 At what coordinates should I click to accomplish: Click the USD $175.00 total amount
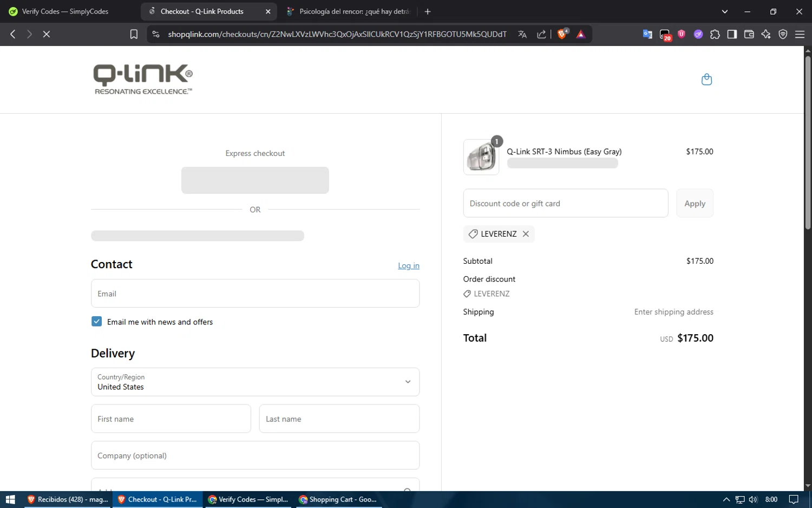(x=686, y=338)
